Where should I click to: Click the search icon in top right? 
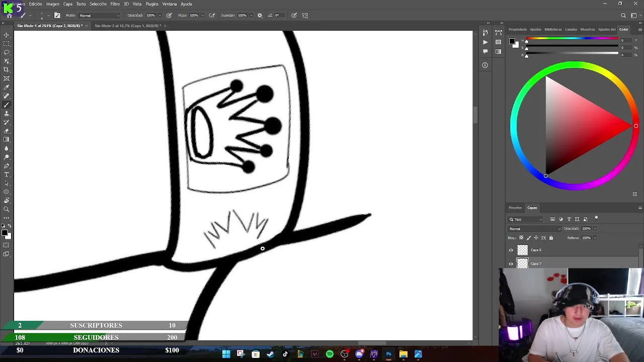(x=623, y=15)
